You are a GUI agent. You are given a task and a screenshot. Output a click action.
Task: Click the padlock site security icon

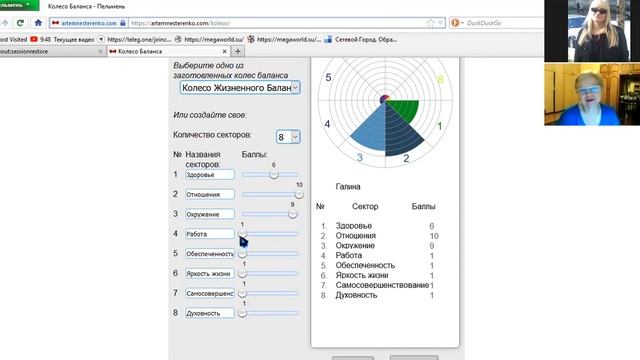click(123, 23)
